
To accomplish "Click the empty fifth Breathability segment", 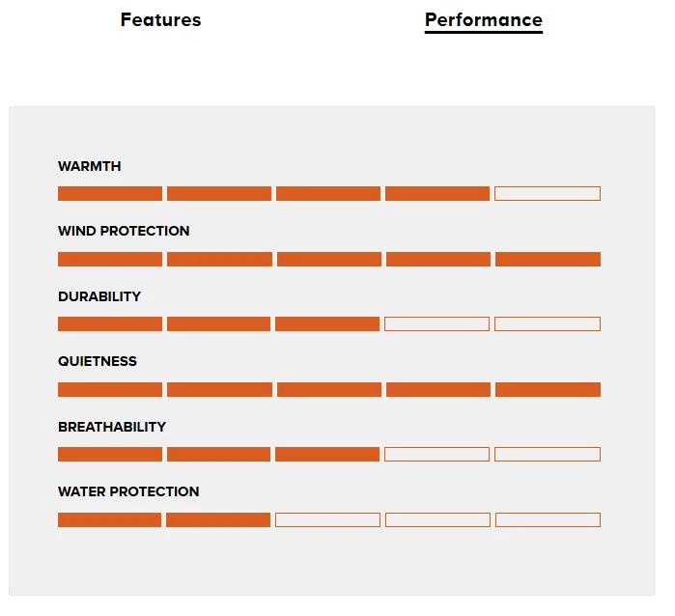I will (547, 454).
